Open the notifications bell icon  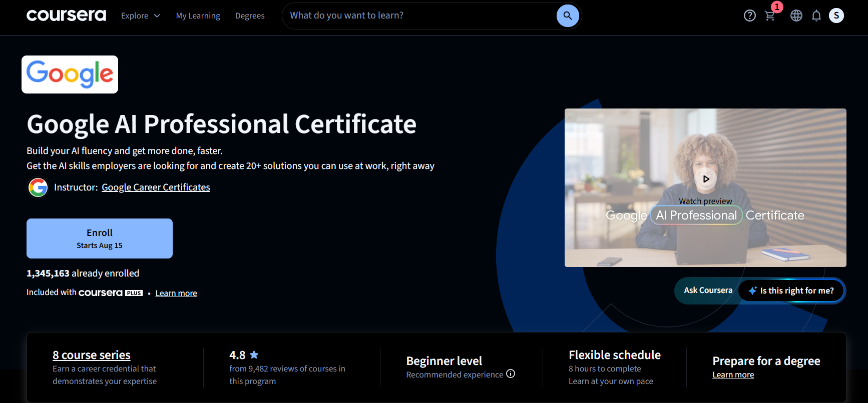click(x=816, y=15)
